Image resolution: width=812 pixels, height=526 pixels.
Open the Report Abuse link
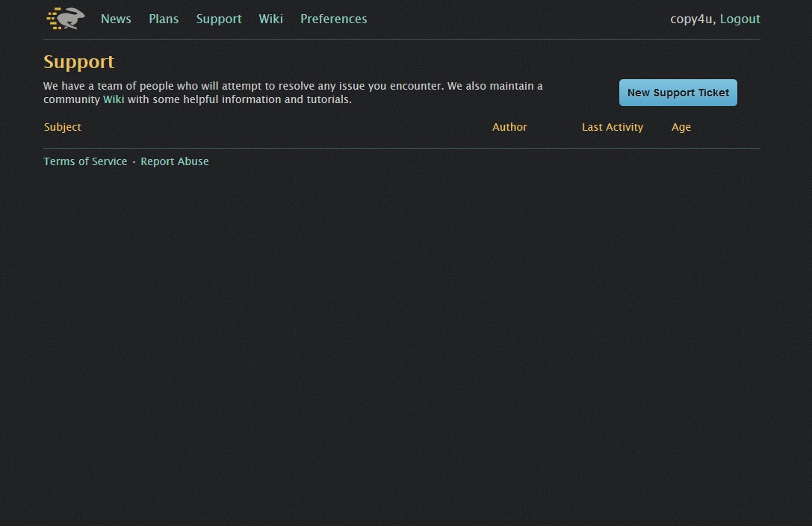tap(175, 161)
